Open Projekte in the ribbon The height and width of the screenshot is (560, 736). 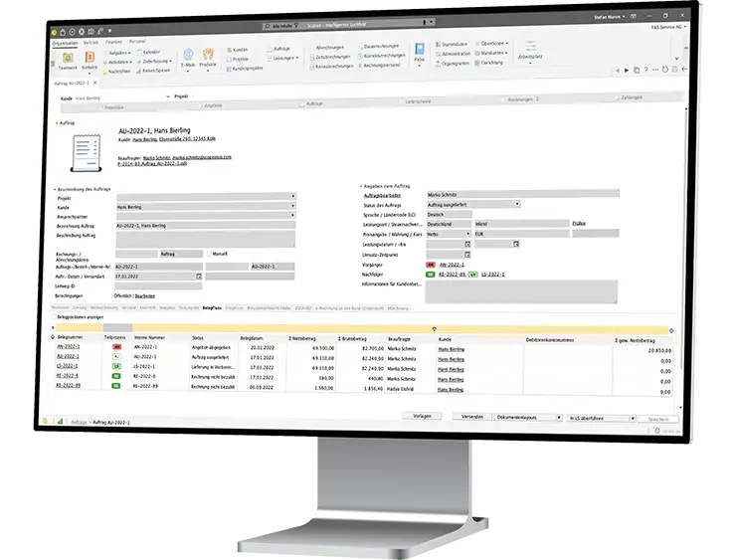point(238,59)
